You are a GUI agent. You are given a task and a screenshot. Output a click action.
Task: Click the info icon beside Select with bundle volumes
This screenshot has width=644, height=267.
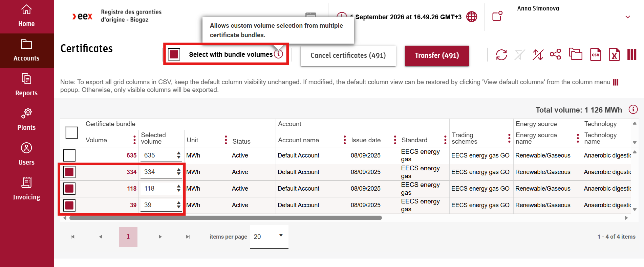click(x=278, y=54)
